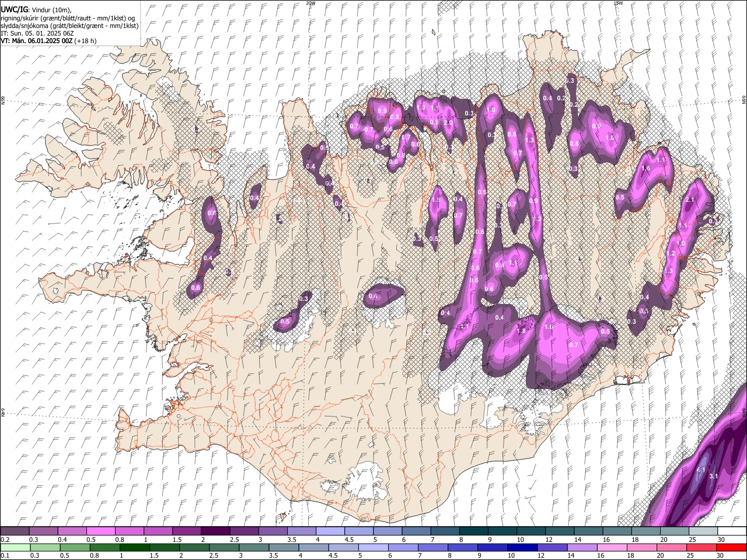Click the '(+18 h)' forecast offset text
The height and width of the screenshot is (560, 747).
tap(85, 41)
